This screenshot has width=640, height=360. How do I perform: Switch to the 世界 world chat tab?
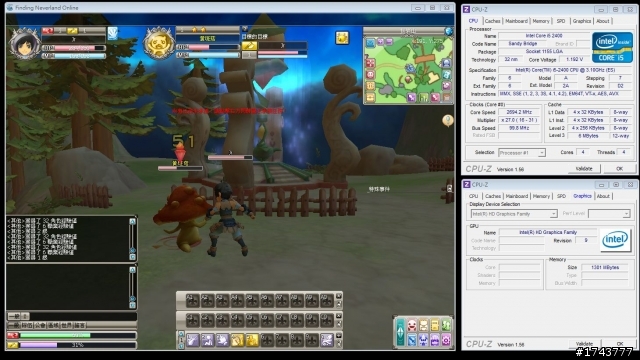[67, 326]
